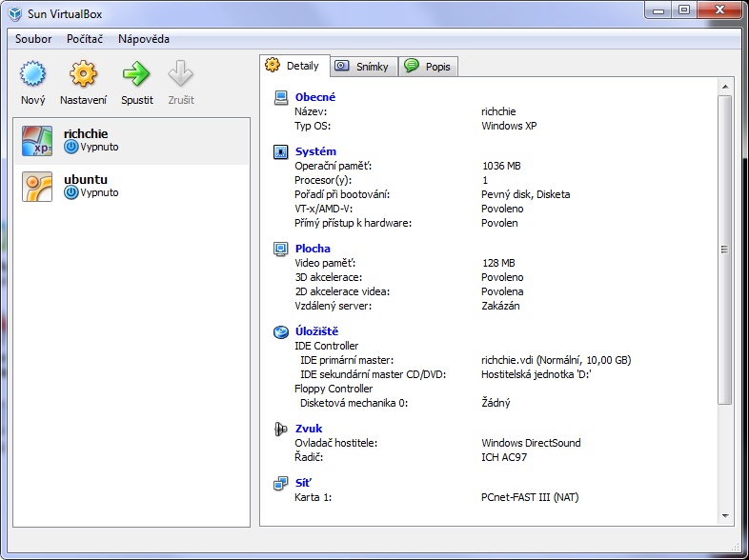Open the Počítač menu
Image resolution: width=749 pixels, height=560 pixels.
tap(85, 39)
